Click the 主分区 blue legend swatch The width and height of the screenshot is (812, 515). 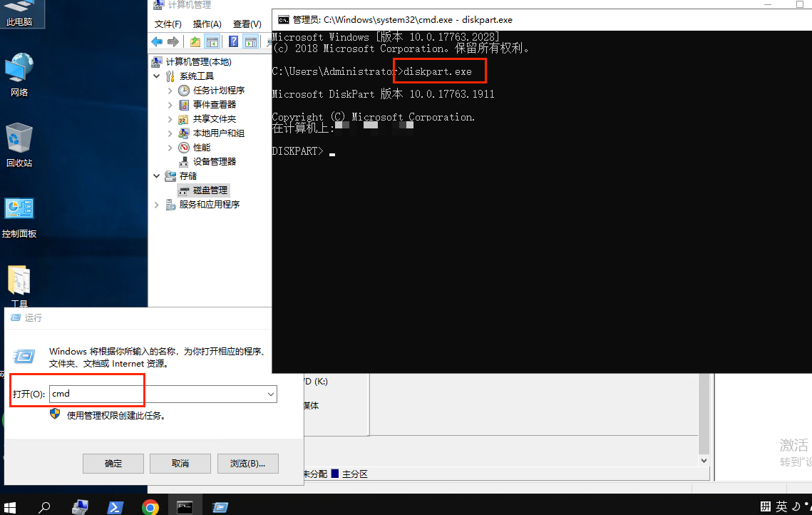click(x=334, y=474)
